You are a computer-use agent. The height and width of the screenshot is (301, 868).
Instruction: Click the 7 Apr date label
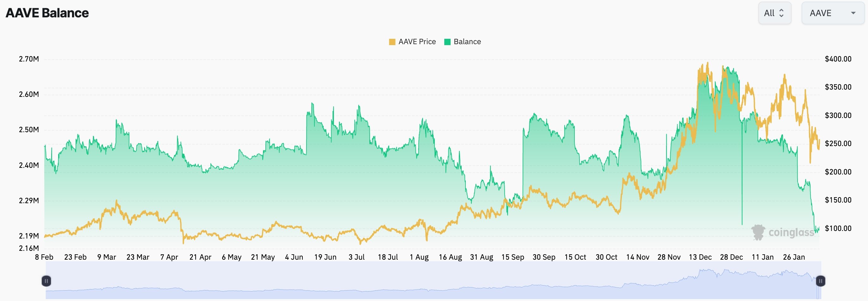pyautogui.click(x=169, y=257)
